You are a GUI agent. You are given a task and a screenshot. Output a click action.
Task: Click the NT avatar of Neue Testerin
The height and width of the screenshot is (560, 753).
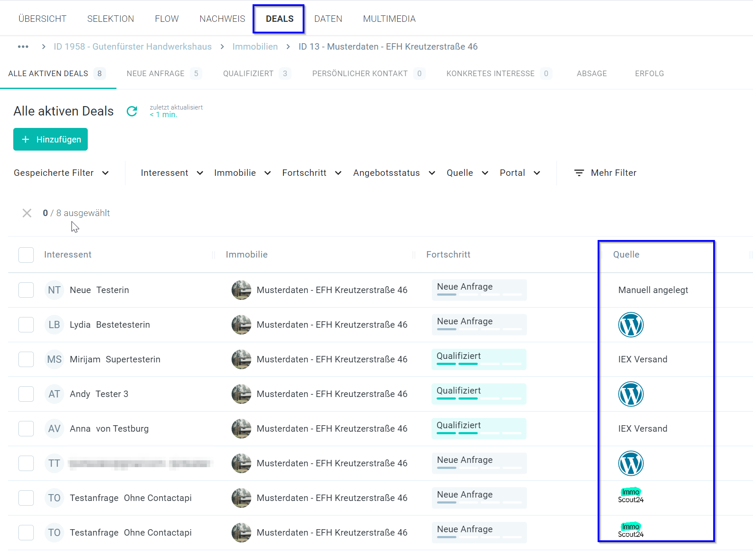[x=54, y=290]
